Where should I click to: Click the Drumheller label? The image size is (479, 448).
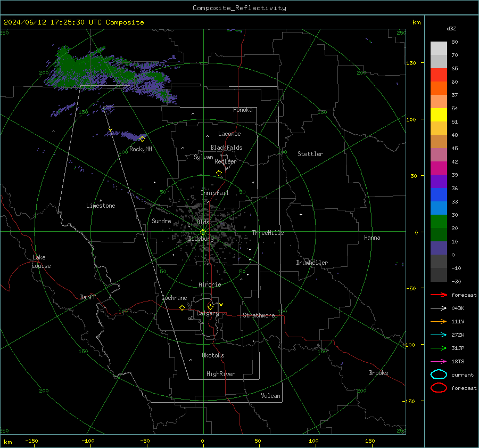(312, 263)
